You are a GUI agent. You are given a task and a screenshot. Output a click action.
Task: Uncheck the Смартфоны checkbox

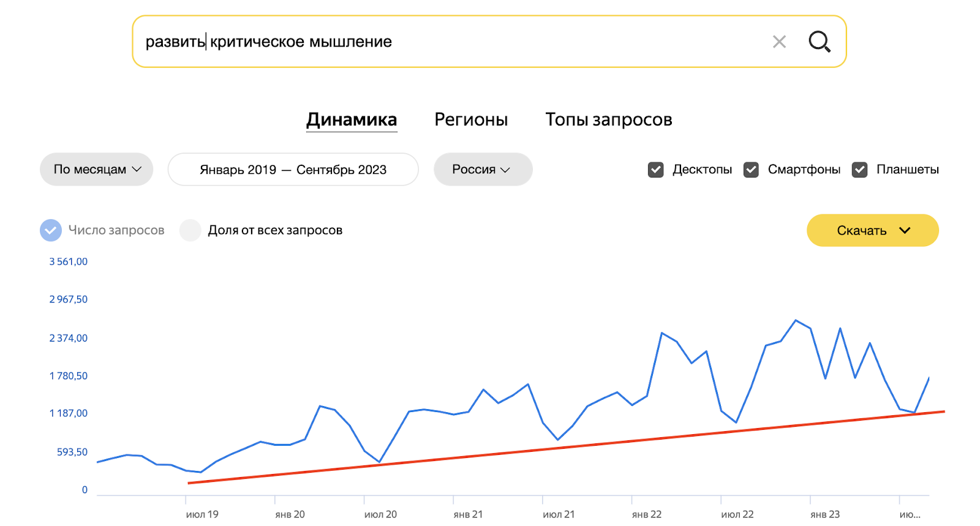click(751, 170)
